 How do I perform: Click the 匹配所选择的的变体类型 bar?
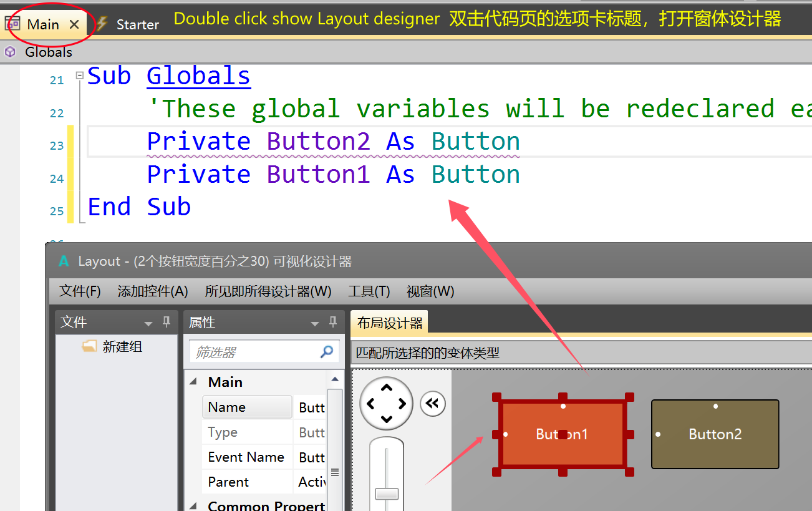click(581, 353)
